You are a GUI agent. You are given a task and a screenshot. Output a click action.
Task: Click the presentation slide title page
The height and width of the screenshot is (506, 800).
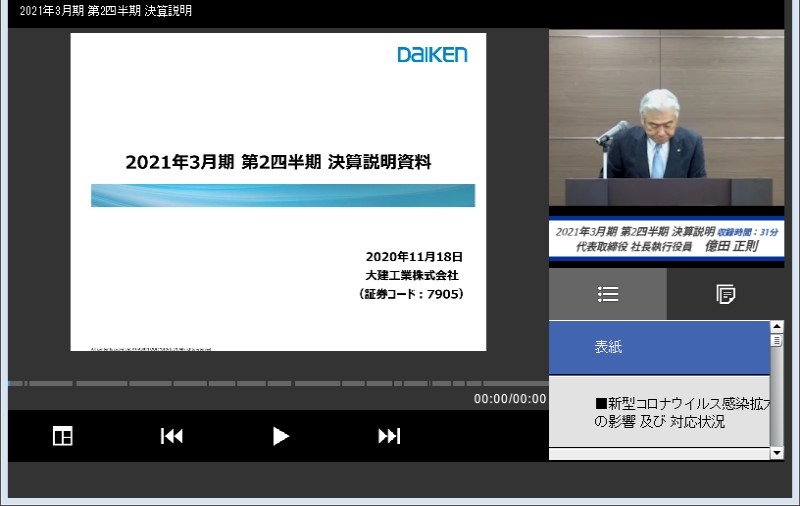(x=278, y=192)
